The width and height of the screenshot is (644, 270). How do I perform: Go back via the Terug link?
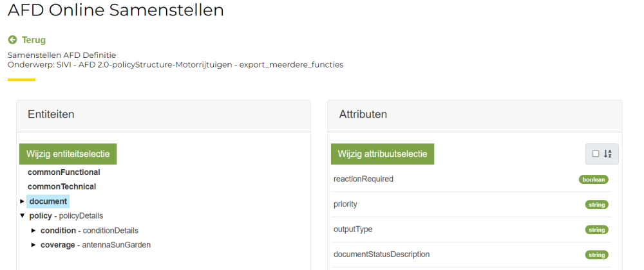[x=33, y=40]
